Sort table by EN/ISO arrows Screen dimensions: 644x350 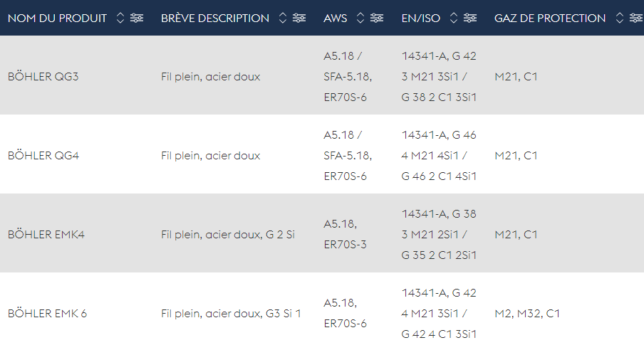(453, 18)
